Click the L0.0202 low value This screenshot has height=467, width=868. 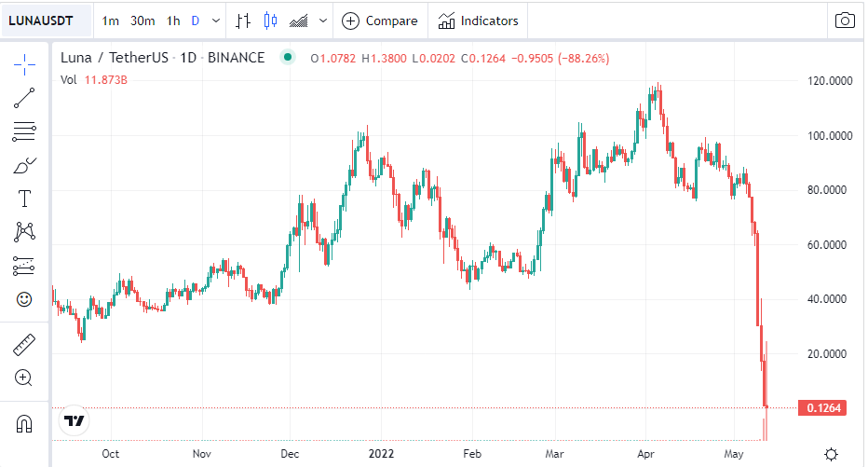pos(433,58)
